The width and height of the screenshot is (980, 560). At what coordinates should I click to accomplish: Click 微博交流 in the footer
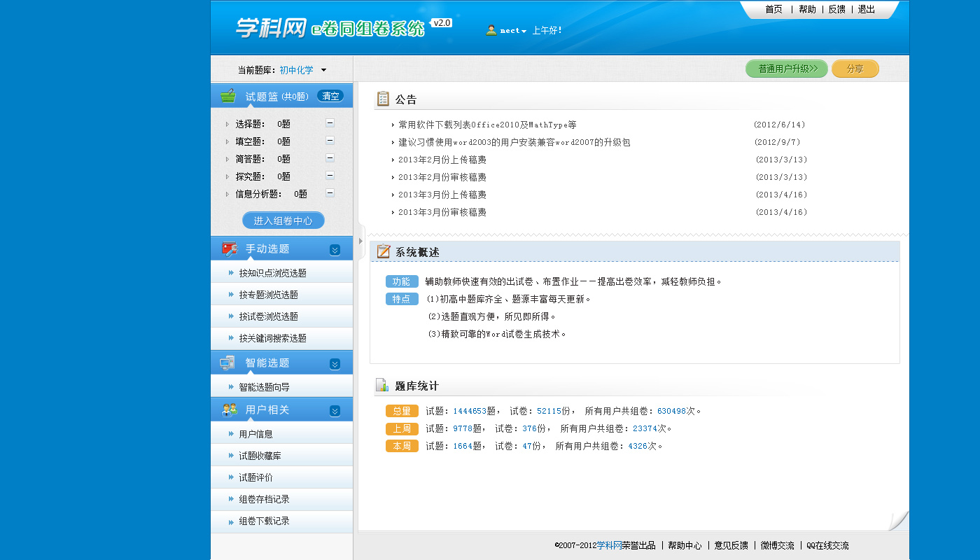point(778,545)
